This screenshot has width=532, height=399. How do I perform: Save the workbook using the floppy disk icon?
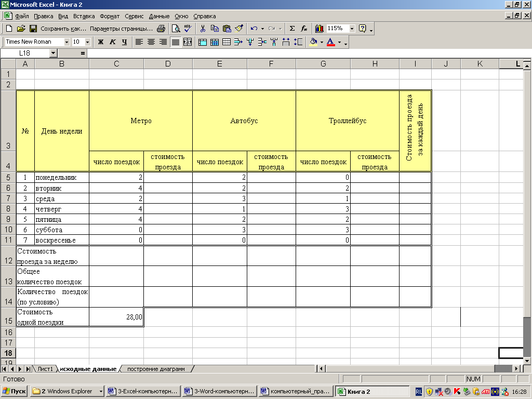33,29
